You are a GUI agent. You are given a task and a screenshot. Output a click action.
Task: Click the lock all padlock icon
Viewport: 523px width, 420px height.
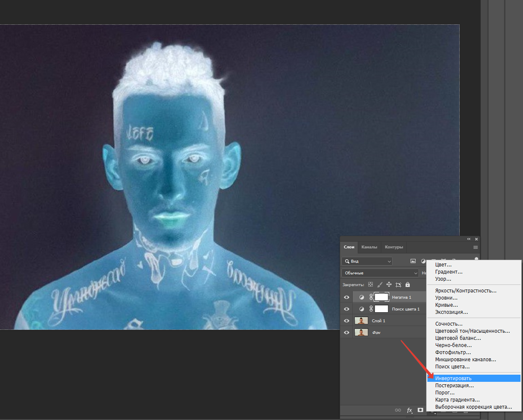[x=407, y=284]
